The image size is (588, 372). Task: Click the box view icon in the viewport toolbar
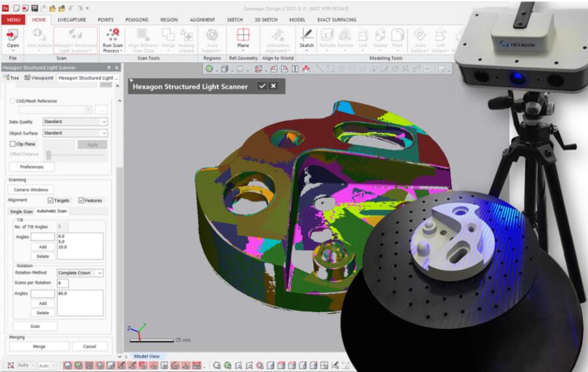[x=224, y=68]
